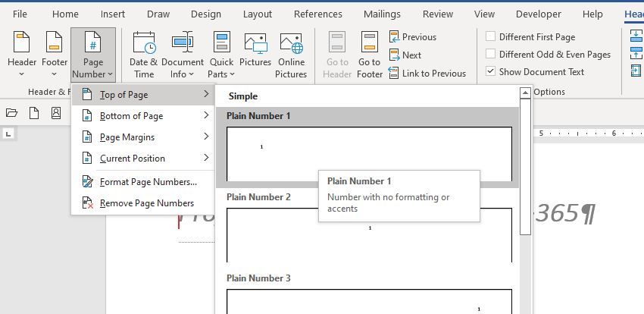Switch to the Review tab
The image size is (644, 314).
click(438, 14)
